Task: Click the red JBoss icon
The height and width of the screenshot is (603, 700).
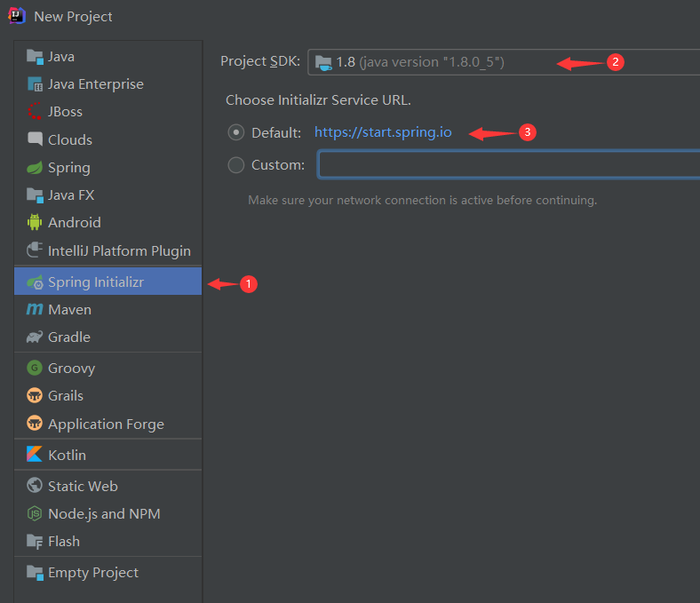Action: pos(35,111)
